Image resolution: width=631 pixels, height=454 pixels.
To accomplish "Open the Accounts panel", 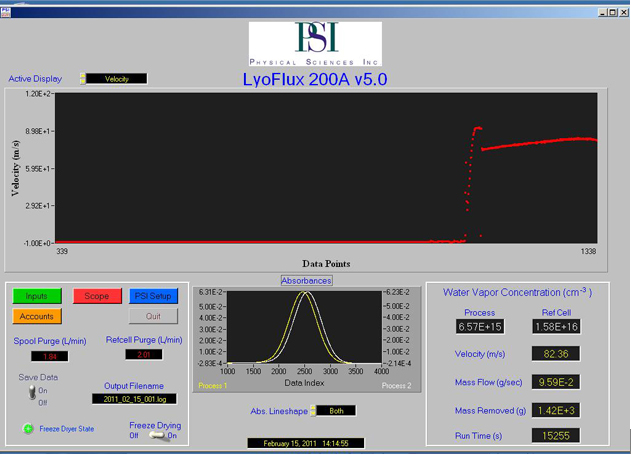I will click(x=37, y=316).
